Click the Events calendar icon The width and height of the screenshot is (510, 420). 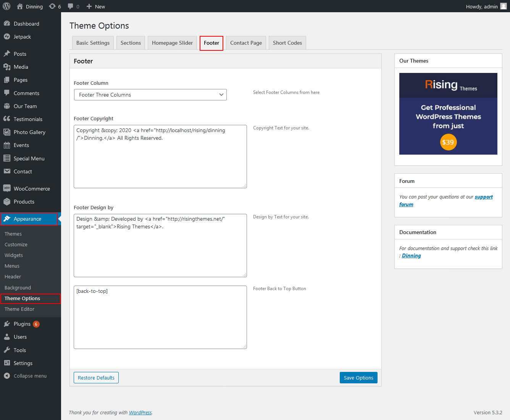coord(7,145)
